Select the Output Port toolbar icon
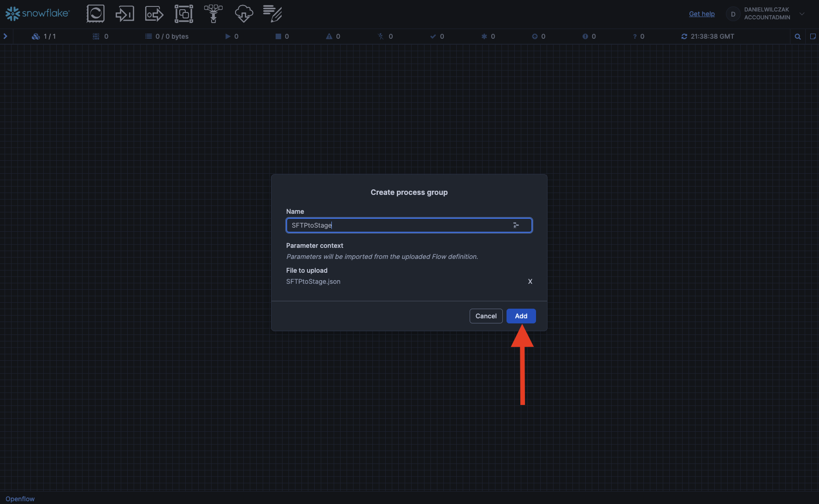The width and height of the screenshot is (819, 504). point(154,14)
